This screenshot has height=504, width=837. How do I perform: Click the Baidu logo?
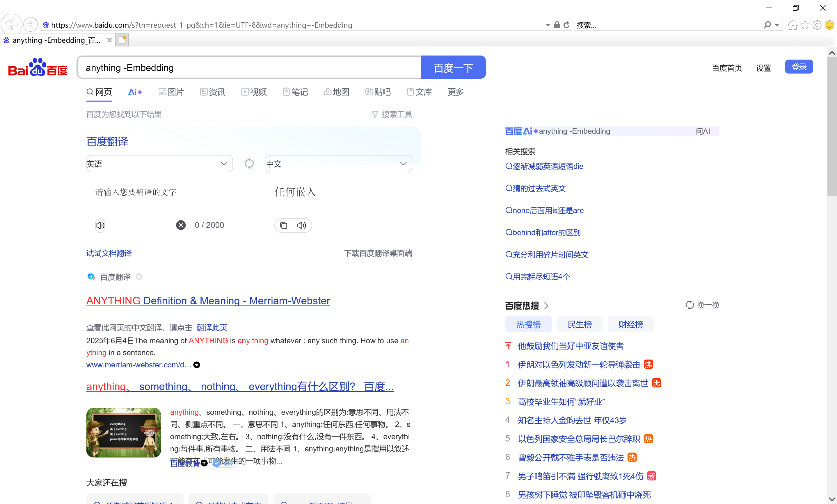tap(38, 67)
